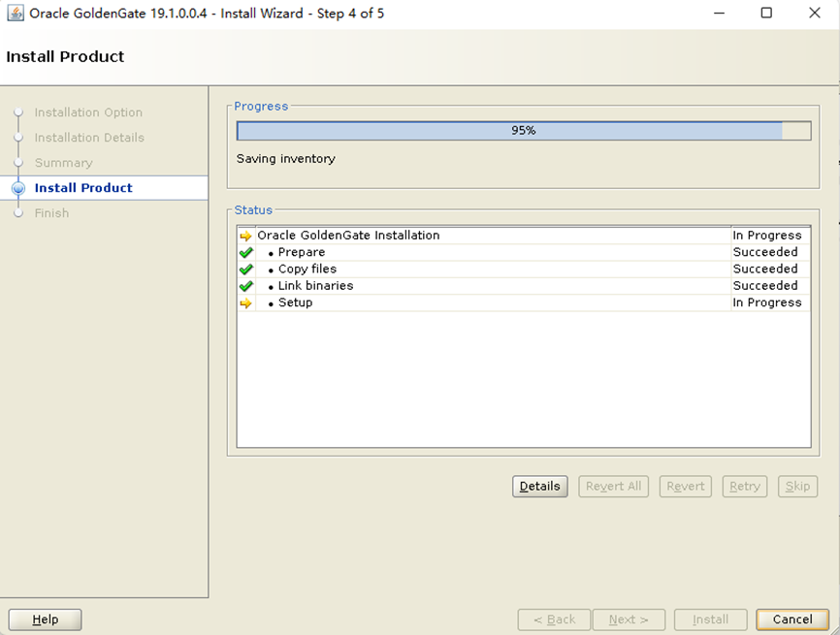
Task: Click the Retry button
Action: [x=745, y=486]
